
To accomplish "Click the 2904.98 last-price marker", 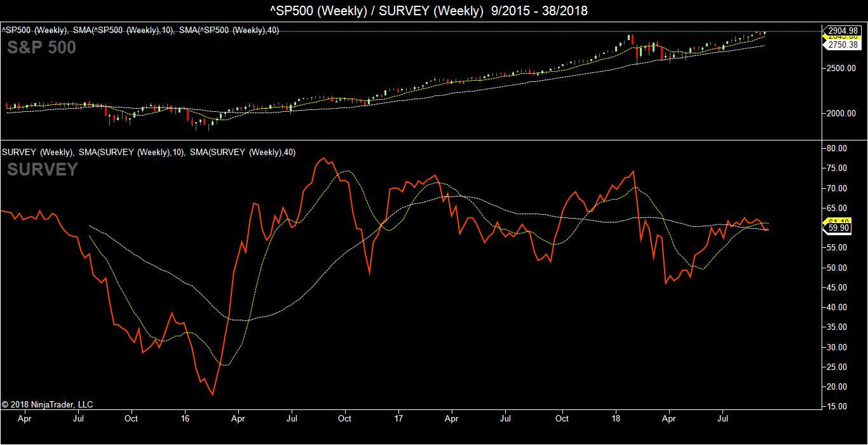I will click(x=843, y=30).
